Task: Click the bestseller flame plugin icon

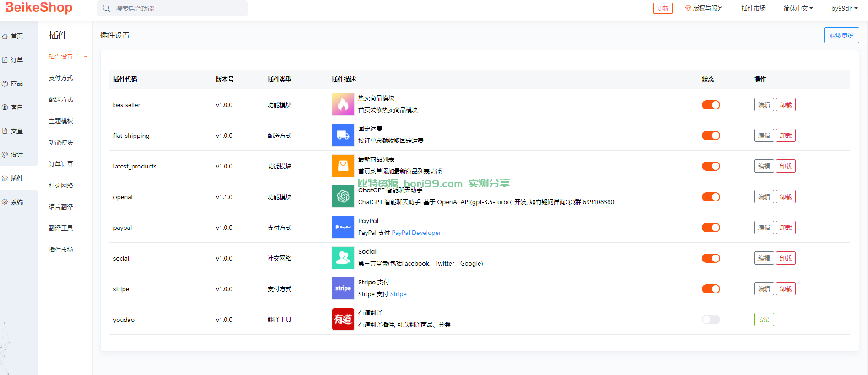Action: tap(343, 104)
